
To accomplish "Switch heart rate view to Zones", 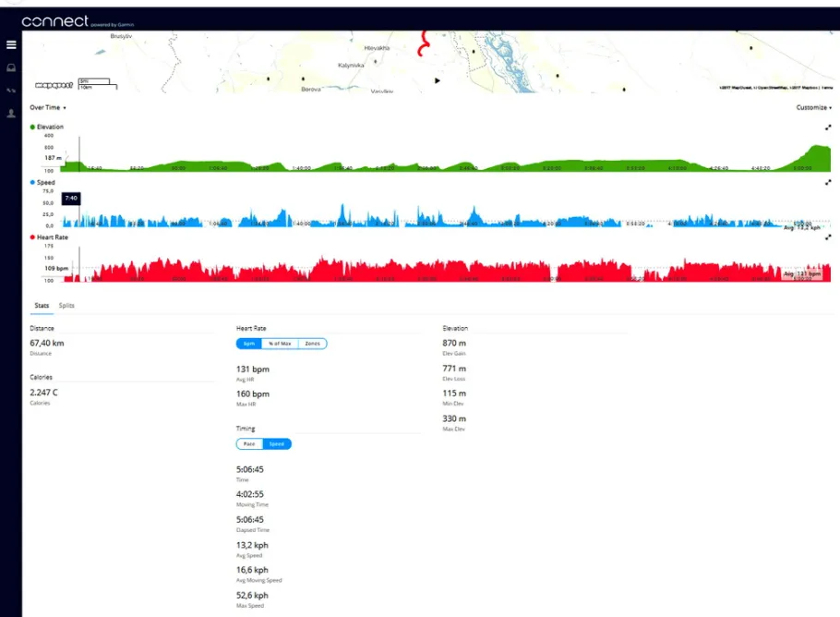I will pos(312,344).
